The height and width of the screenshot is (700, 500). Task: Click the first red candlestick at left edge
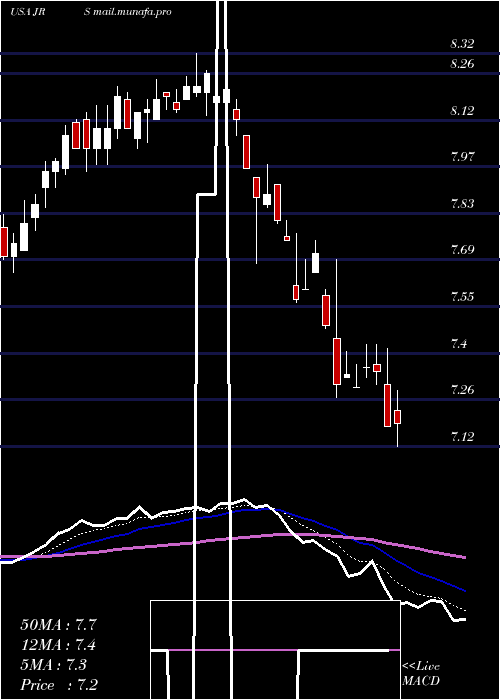point(4,242)
